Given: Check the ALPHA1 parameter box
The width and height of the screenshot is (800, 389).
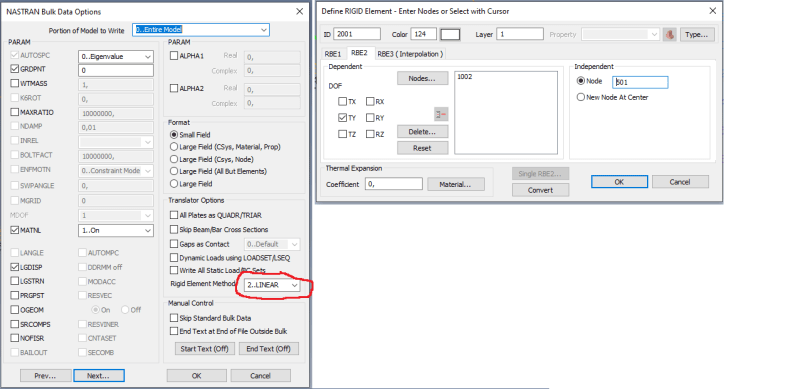Looking at the screenshot, I should 174,56.
